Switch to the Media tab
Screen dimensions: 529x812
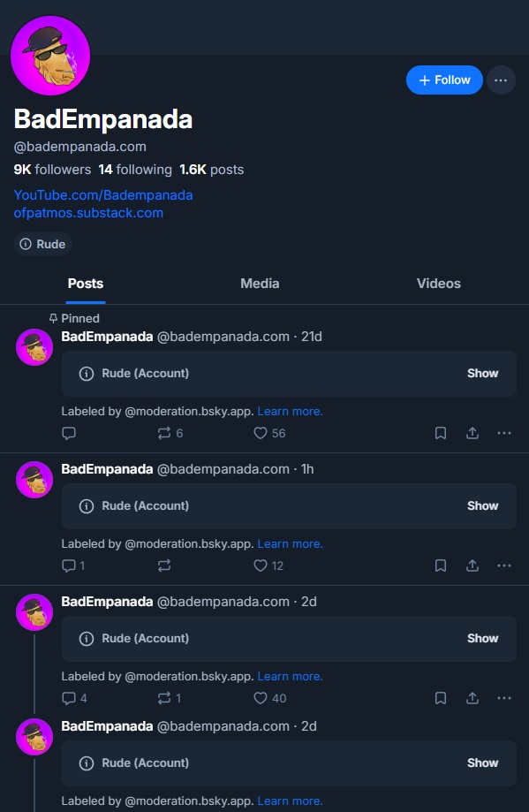click(260, 284)
